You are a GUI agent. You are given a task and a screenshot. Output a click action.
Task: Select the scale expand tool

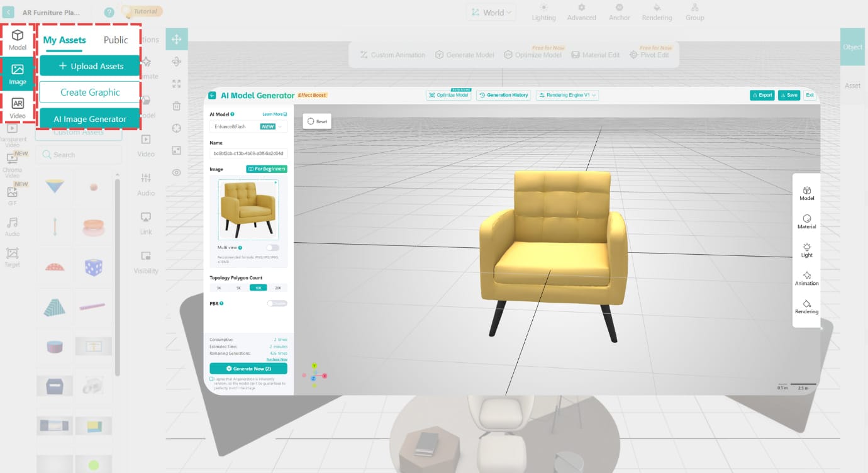point(177,84)
